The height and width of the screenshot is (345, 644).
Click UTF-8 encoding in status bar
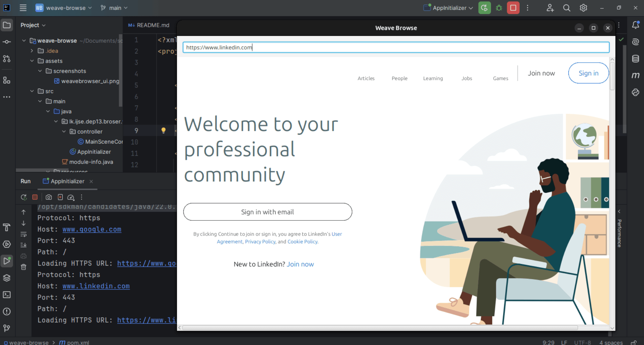coord(582,342)
